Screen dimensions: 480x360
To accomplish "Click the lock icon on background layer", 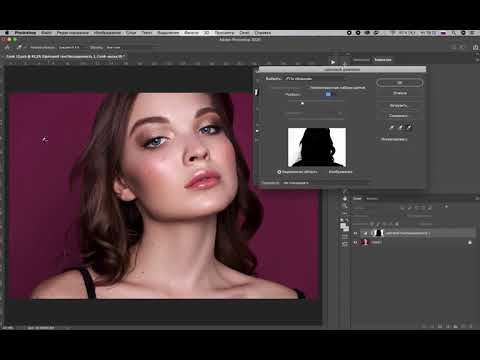I will tap(470, 243).
